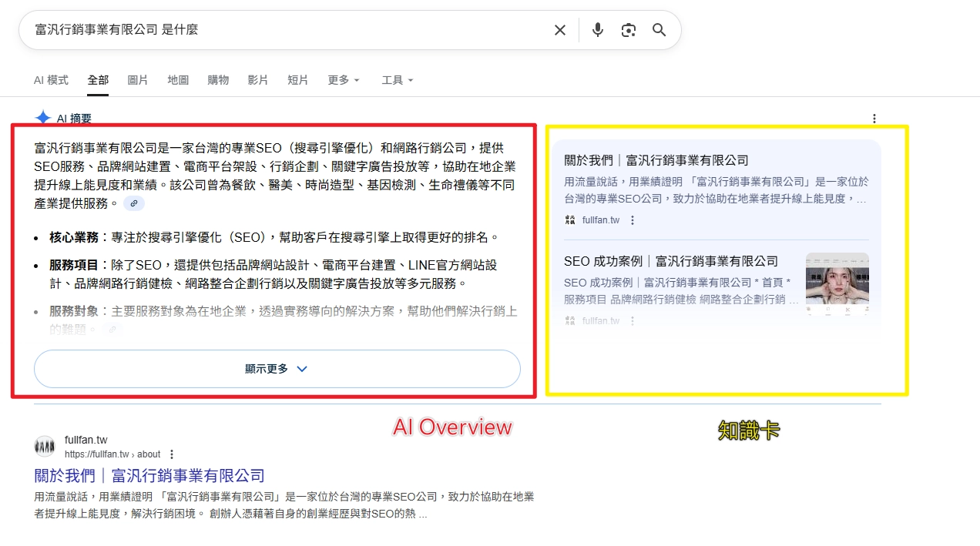The width and height of the screenshot is (980, 546).
Task: Select the 影片 search tab
Action: click(258, 79)
